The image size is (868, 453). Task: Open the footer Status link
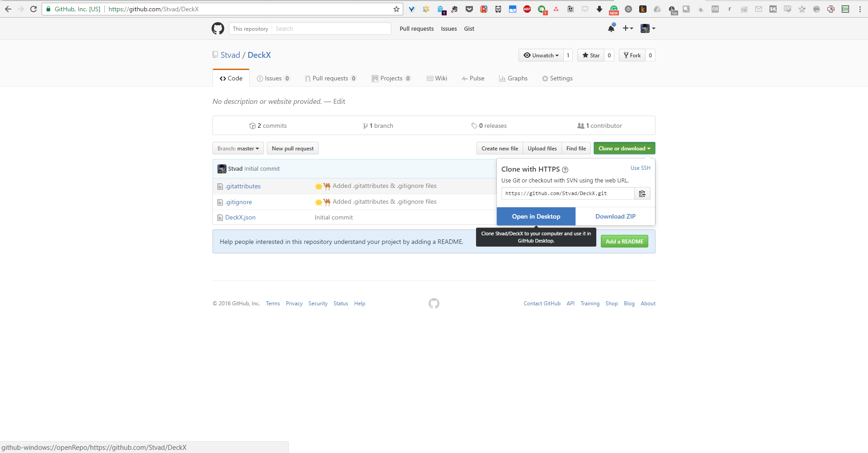click(341, 304)
